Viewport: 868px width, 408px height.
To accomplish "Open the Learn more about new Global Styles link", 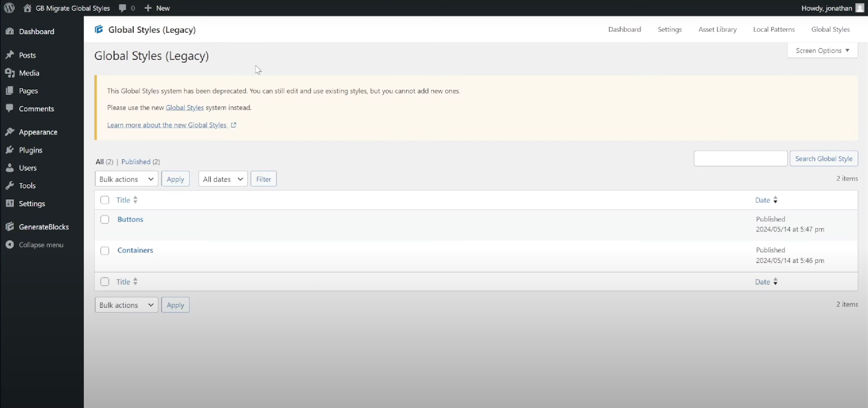I will point(167,125).
